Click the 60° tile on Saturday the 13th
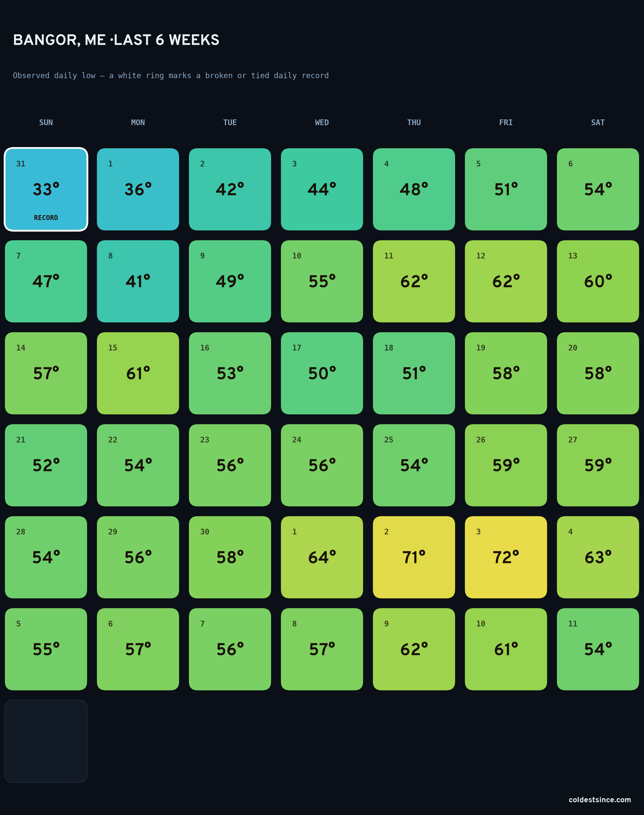644x815 pixels. click(x=598, y=281)
